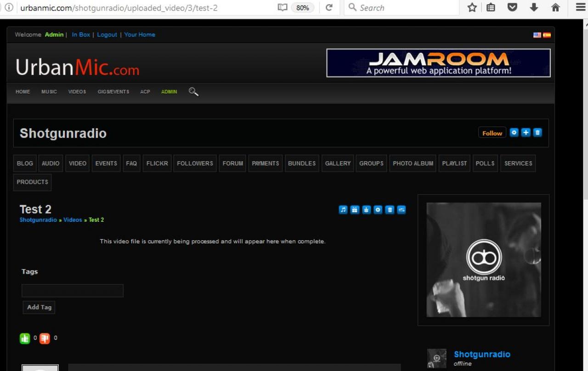Open the PLAYLIST profile tab

(455, 163)
